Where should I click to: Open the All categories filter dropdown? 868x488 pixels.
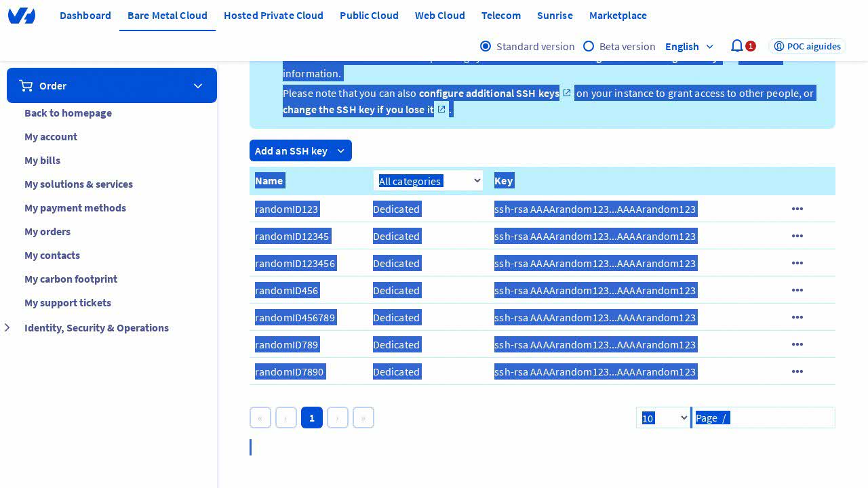click(x=428, y=180)
